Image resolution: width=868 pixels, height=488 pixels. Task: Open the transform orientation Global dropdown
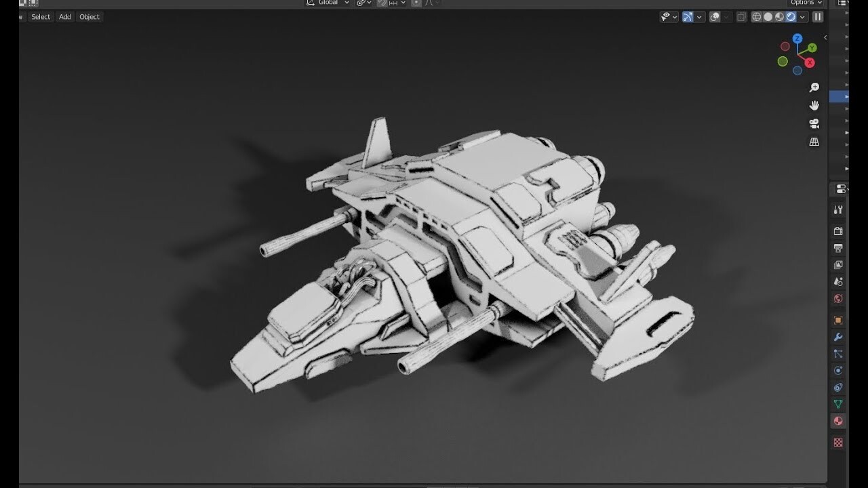(327, 3)
